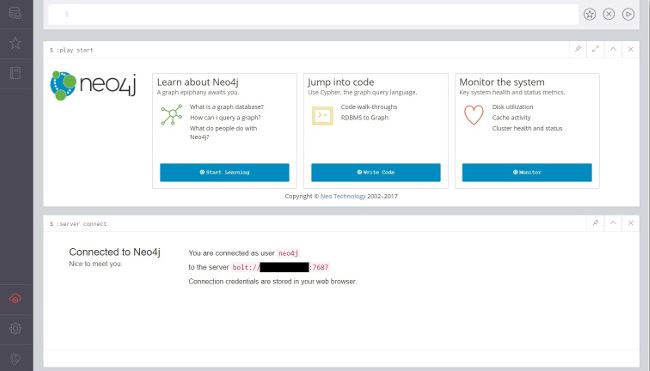
Task: Open the cloud sync icon in sidebar
Action: pos(15,298)
